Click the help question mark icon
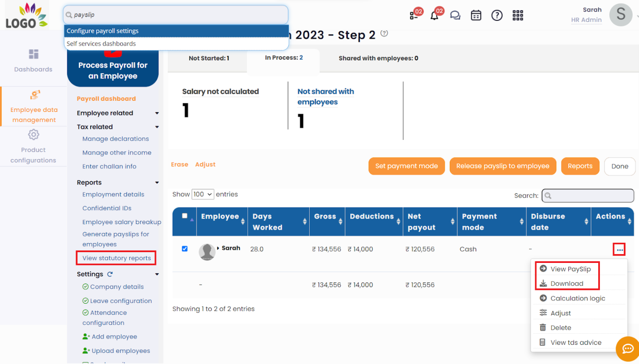Viewport: 639px width, 364px height. (497, 15)
